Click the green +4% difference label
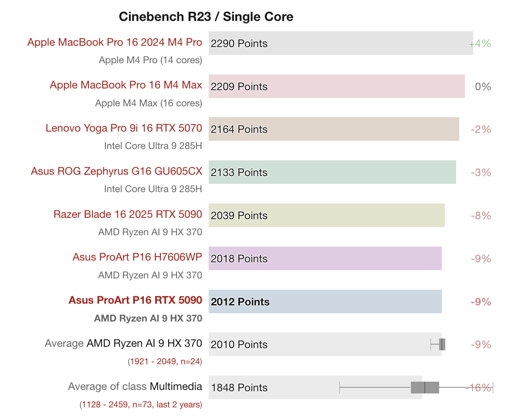 tap(480, 44)
